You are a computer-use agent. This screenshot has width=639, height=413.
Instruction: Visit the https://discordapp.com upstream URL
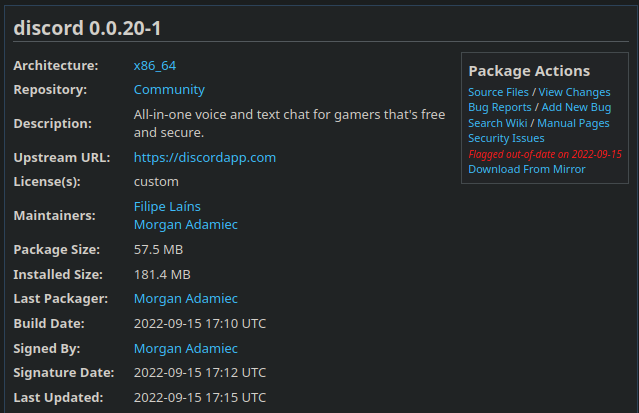coord(205,157)
